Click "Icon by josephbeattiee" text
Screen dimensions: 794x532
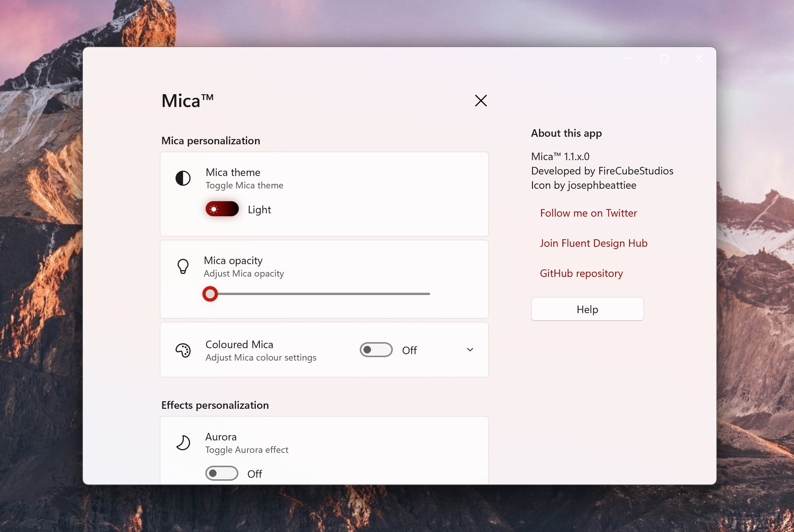(583, 185)
